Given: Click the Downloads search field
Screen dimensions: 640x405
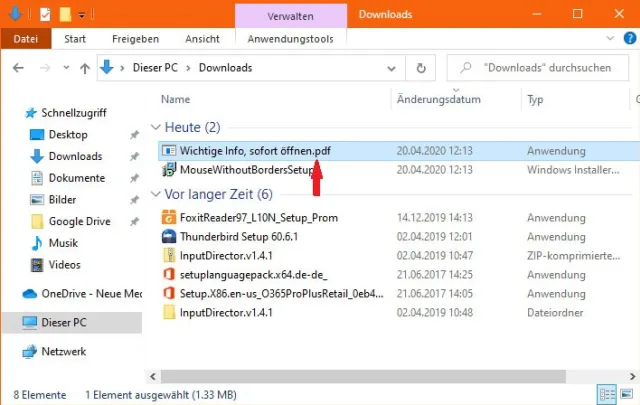Looking at the screenshot, I should [x=538, y=68].
